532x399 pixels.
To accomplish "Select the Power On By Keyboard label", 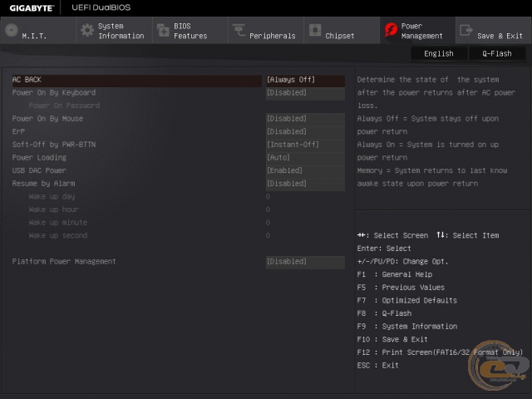I will (54, 92).
